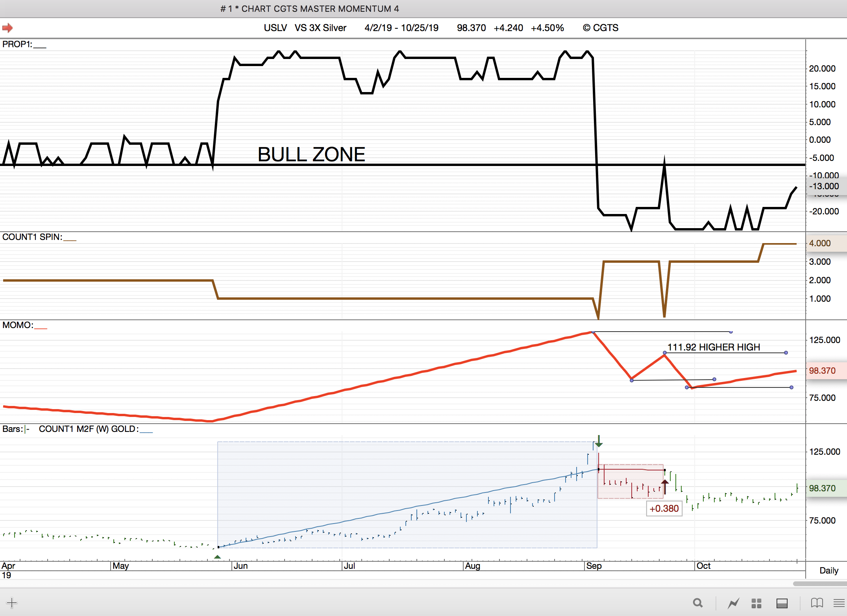Click the 4/2/19 - 10/25/19 date range
Viewport: 847px width, 616px height.
(x=401, y=28)
